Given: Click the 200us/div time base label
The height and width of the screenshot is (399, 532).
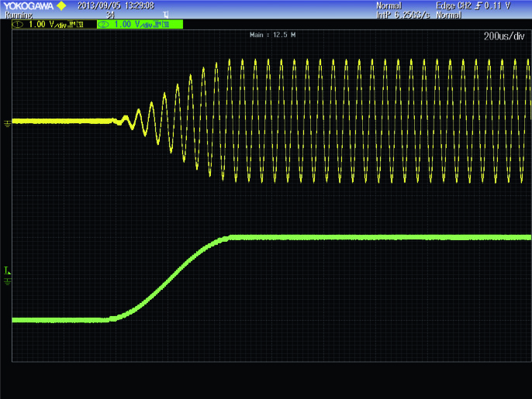Looking at the screenshot, I should click(x=504, y=36).
